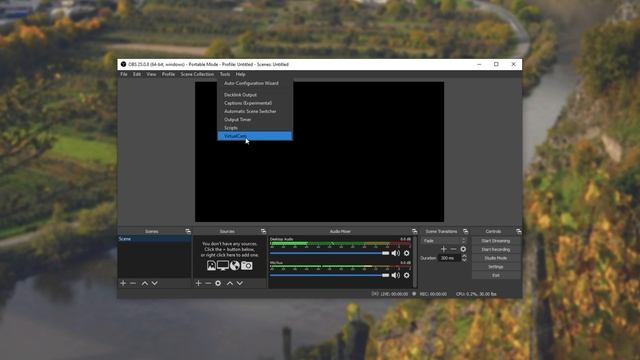
Task: Open the Help menu
Action: pos(240,74)
